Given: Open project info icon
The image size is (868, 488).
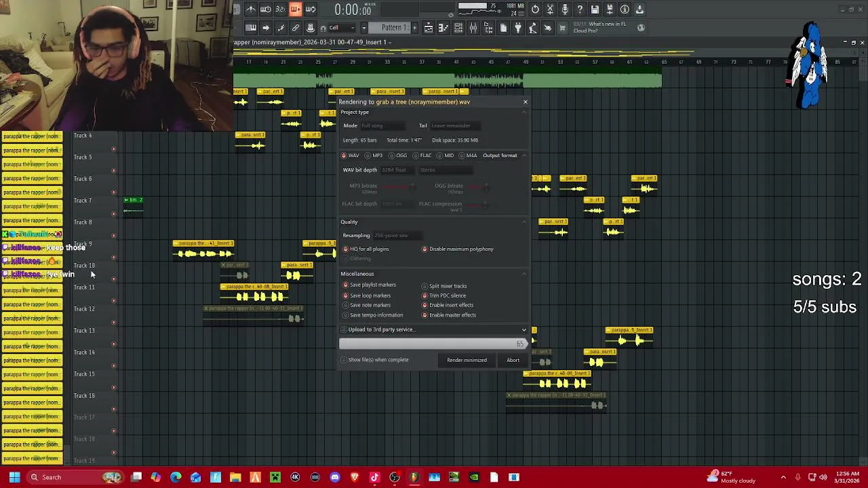Looking at the screenshot, I should [x=625, y=9].
